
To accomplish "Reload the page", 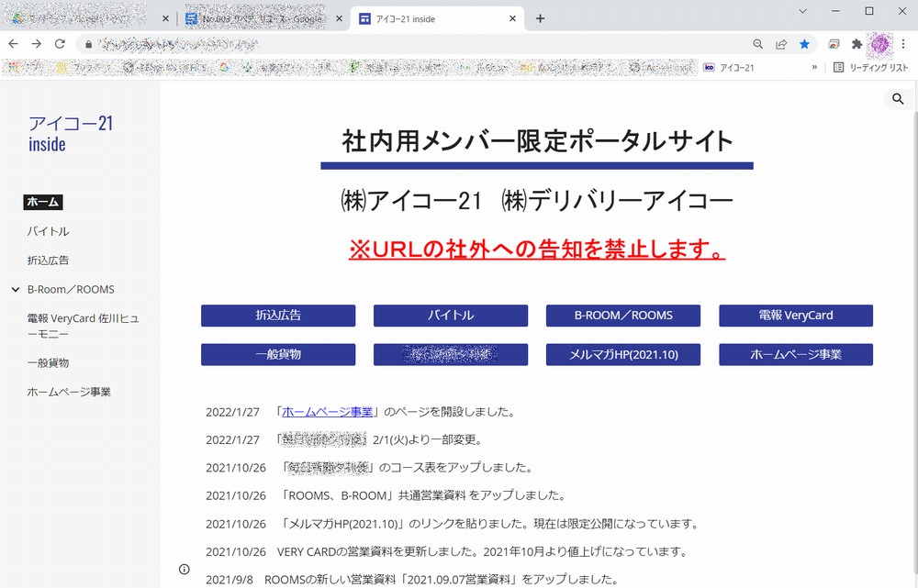I will pos(60,43).
